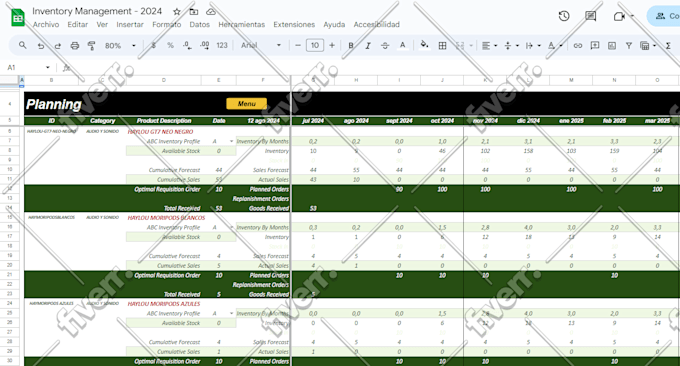Merge the selected cells
Image resolution: width=680 pixels, height=366 pixels.
460,45
